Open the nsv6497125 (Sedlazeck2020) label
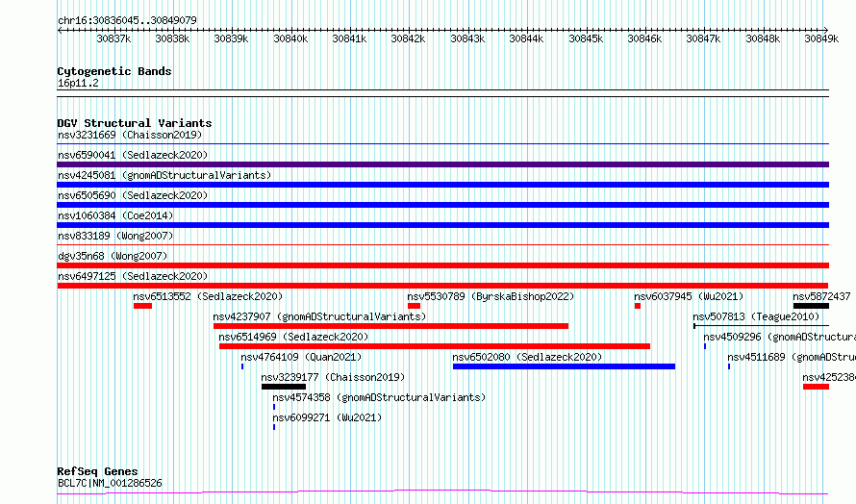The height and width of the screenshot is (504, 856). (133, 276)
